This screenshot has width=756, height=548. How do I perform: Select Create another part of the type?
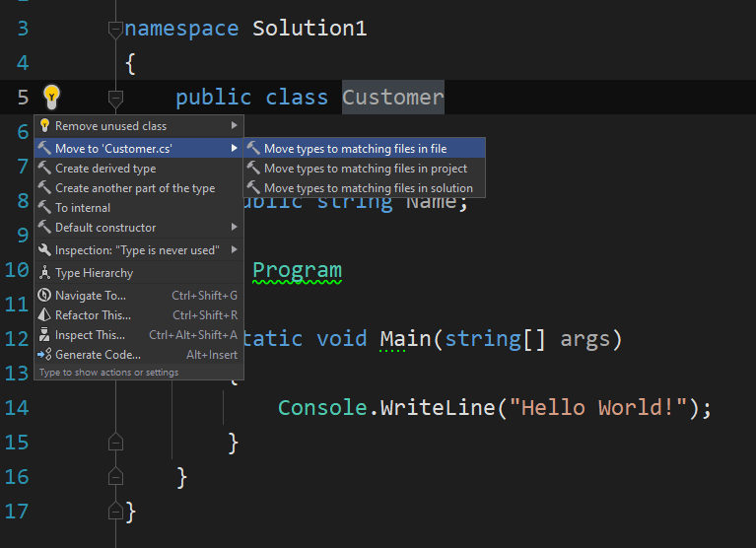tap(139, 188)
